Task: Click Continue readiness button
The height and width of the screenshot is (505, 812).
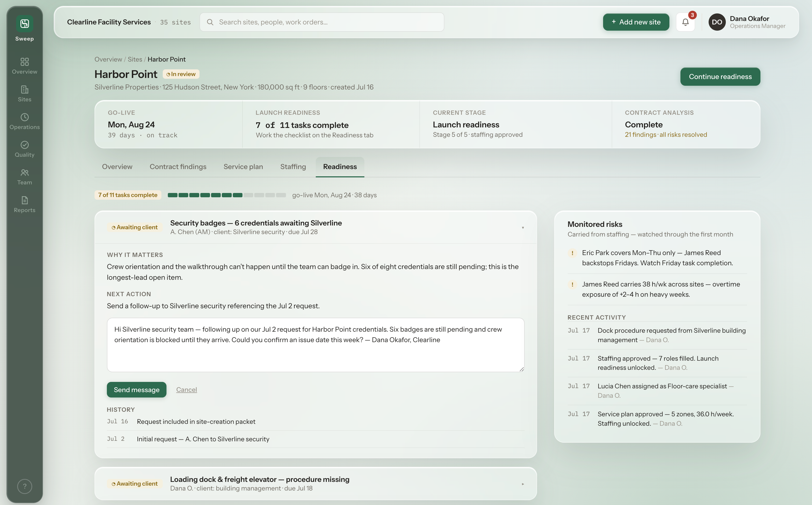Action: pos(720,77)
